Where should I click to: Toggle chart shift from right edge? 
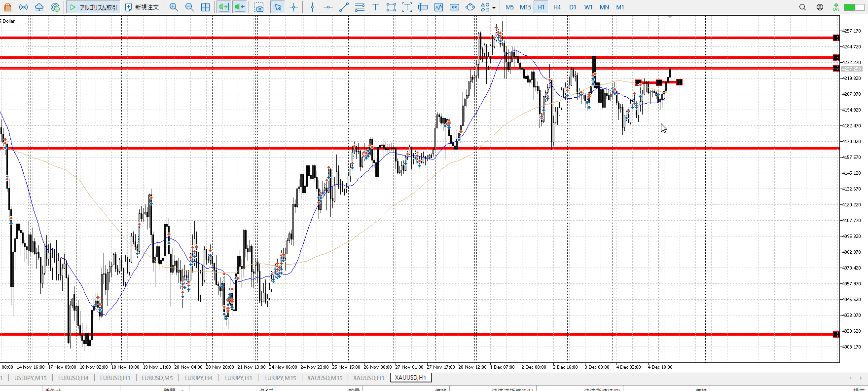click(240, 7)
